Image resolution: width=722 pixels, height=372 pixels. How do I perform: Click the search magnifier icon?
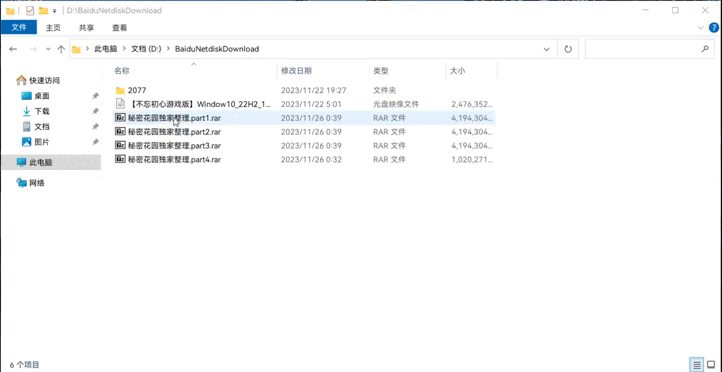[x=705, y=49]
